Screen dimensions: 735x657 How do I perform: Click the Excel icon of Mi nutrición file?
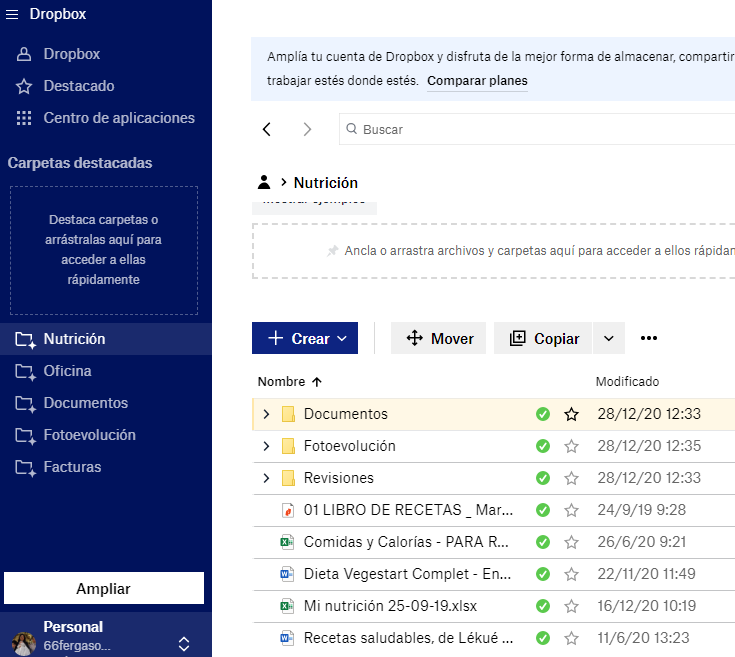click(x=287, y=606)
